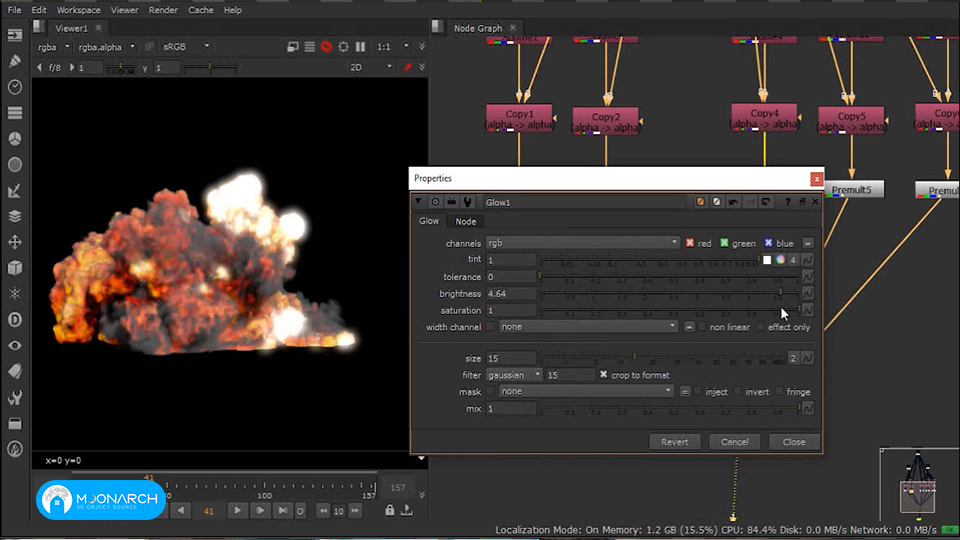Open the 2D view mode dropdown
Screen dimensions: 960x540
click(x=370, y=67)
